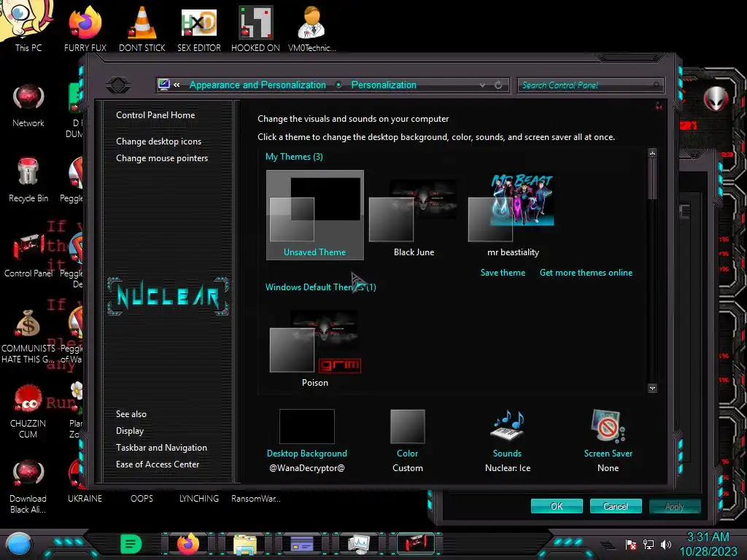The image size is (747, 560).
Task: Select the mr beastiality theme
Action: click(x=513, y=215)
